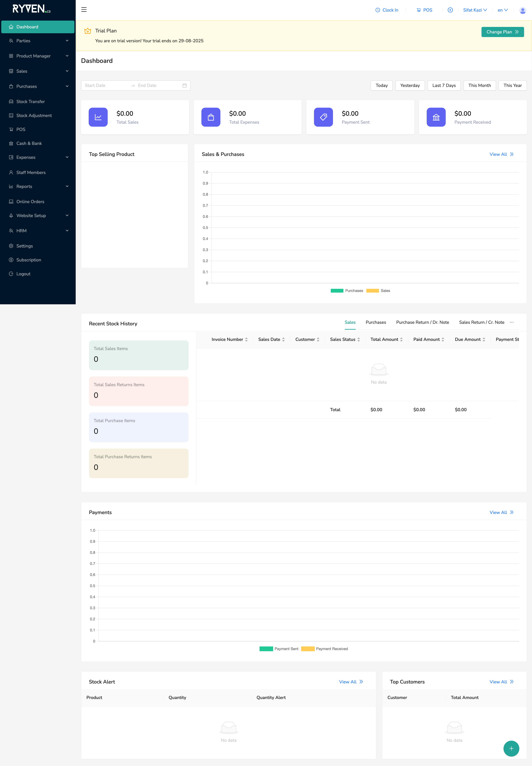Click the Payment Received bank icon
Viewport: 532px width, 766px height.
[x=436, y=117]
